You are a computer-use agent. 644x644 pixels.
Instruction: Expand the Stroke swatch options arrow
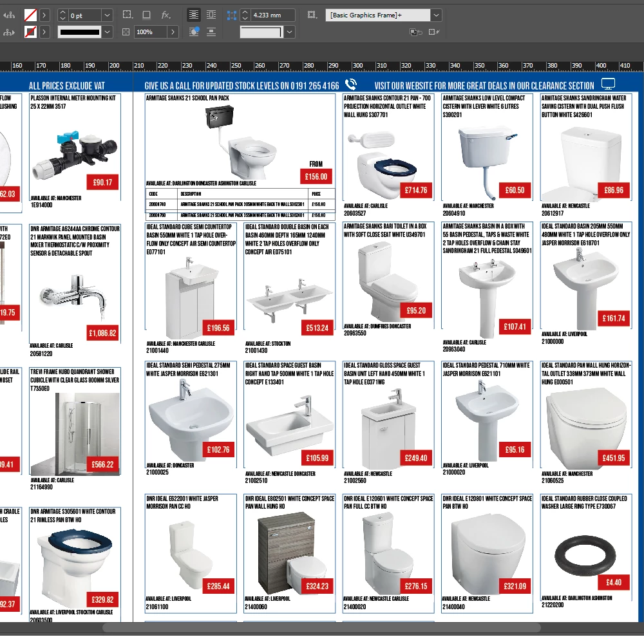(x=44, y=32)
